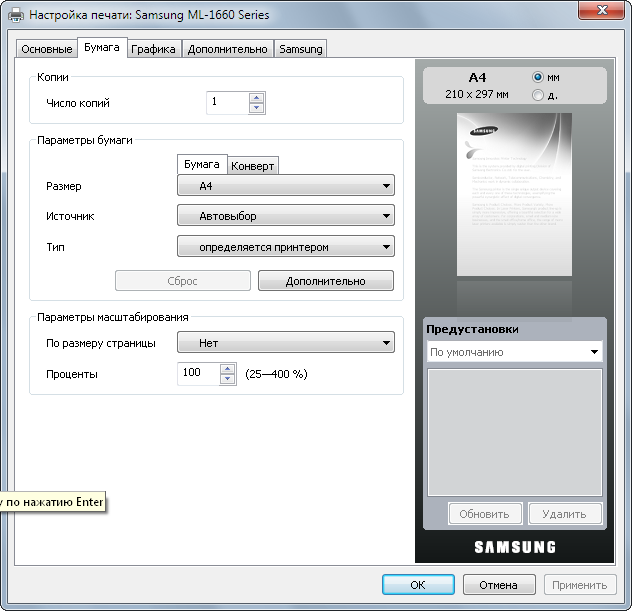Decrease scaling percentage with down arrow
The width and height of the screenshot is (632, 611).
coord(227,379)
